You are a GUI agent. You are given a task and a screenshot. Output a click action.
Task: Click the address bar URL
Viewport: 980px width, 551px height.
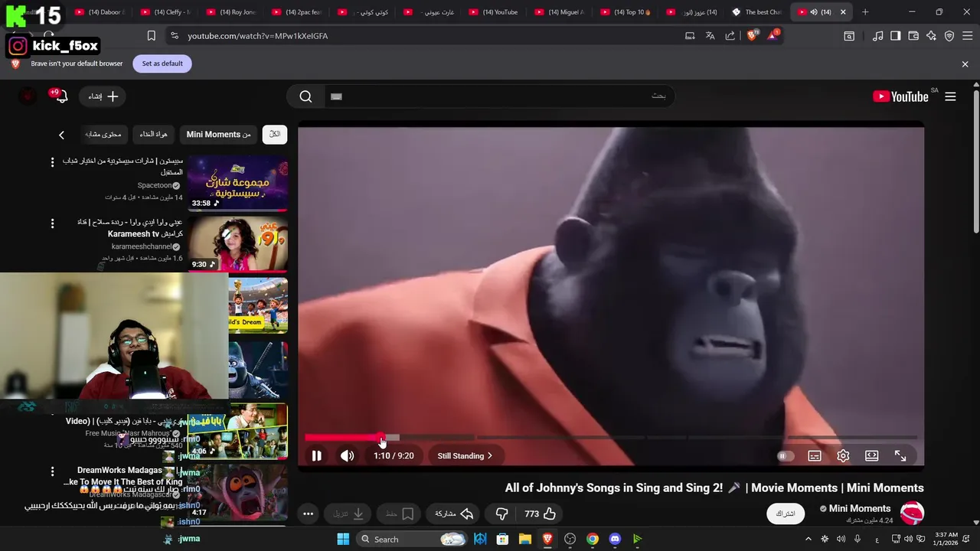(257, 36)
